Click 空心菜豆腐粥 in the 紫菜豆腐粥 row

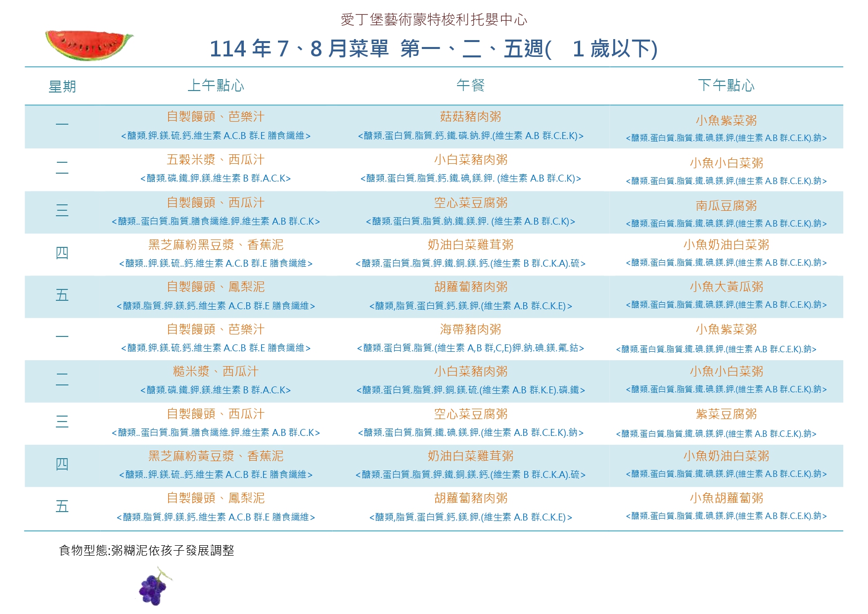tap(470, 414)
